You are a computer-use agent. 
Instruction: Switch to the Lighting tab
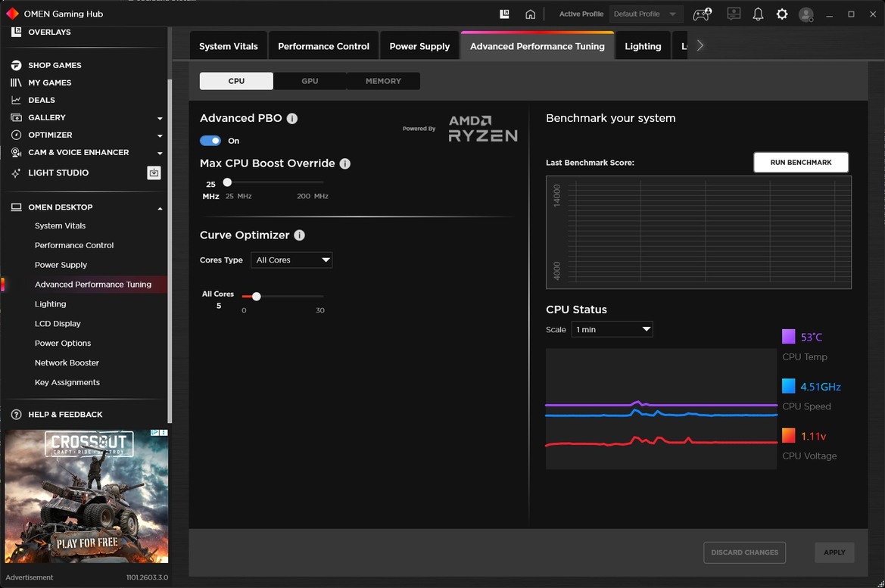pyautogui.click(x=643, y=46)
